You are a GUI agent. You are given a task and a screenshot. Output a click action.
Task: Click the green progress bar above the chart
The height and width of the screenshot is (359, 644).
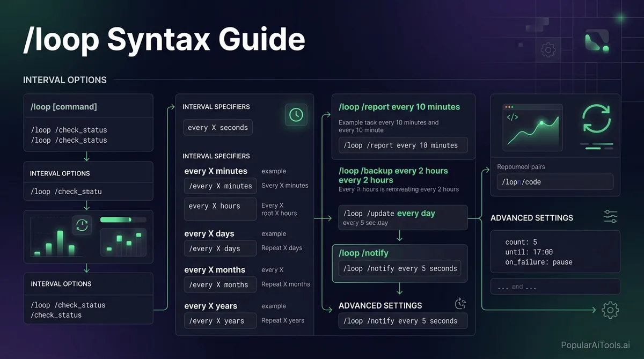pos(123,219)
